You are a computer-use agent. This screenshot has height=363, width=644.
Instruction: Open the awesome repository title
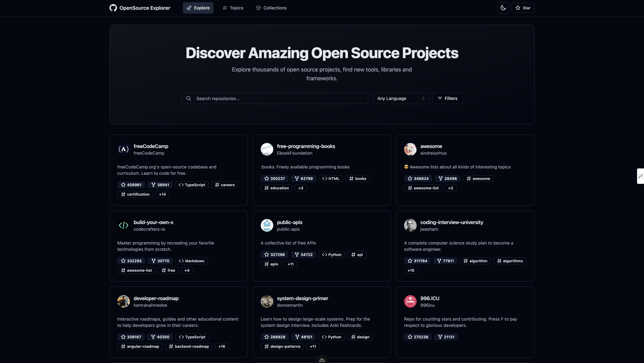(431, 146)
